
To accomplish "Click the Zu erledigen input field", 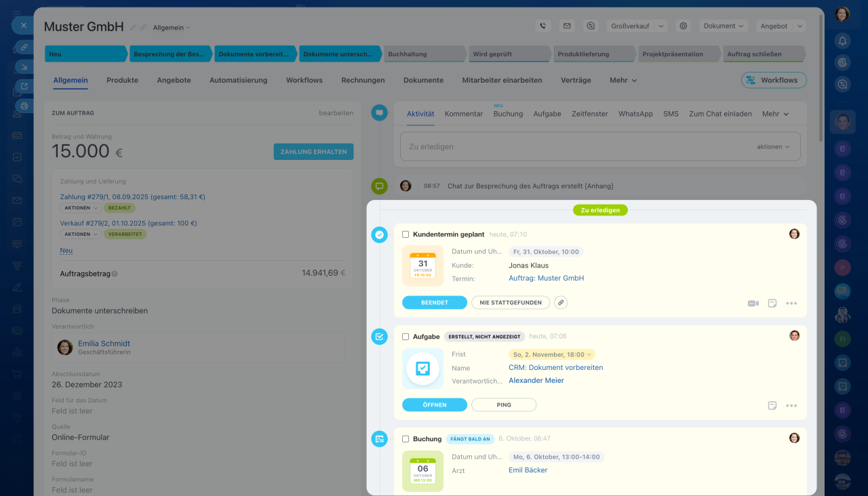I will tap(576, 146).
